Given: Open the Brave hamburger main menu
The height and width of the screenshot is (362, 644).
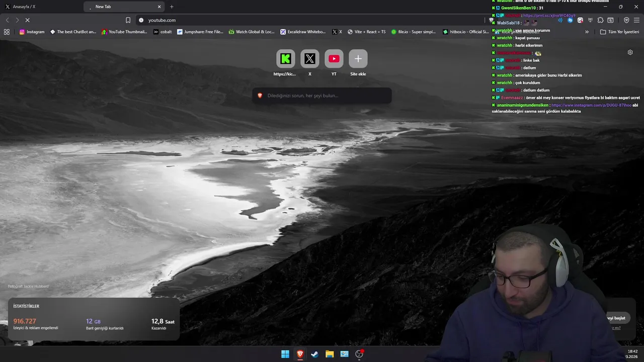Looking at the screenshot, I should (x=636, y=20).
